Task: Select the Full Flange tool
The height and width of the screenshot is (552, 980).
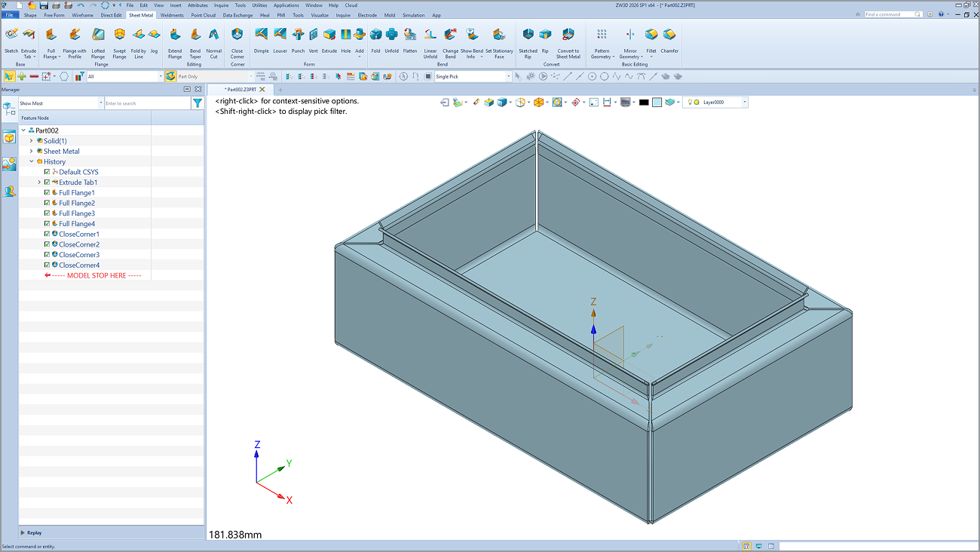Action: tap(51, 35)
